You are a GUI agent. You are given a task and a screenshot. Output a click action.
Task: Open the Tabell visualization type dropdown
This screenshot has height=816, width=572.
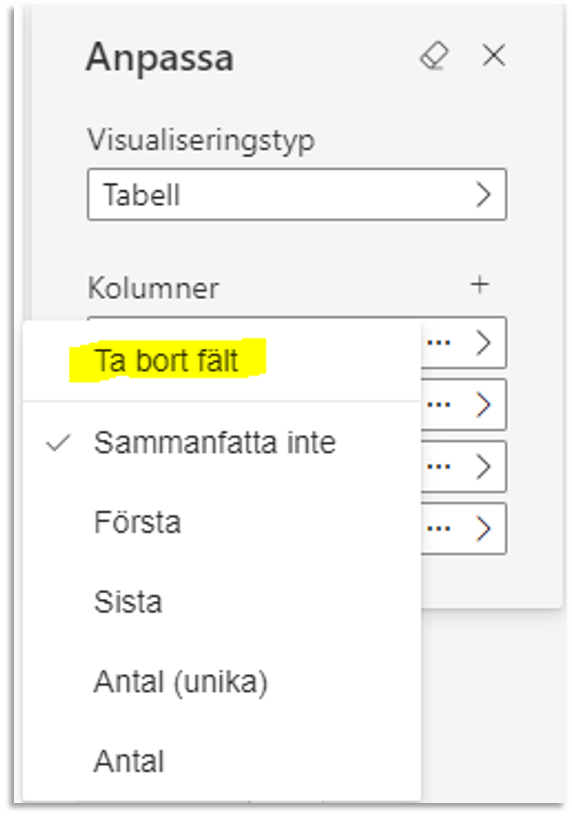297,194
